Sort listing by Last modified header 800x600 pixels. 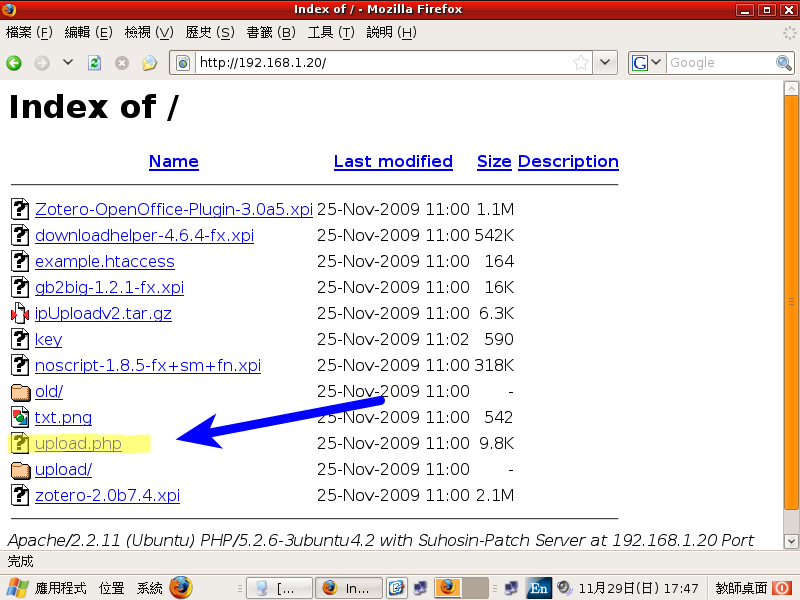(393, 161)
